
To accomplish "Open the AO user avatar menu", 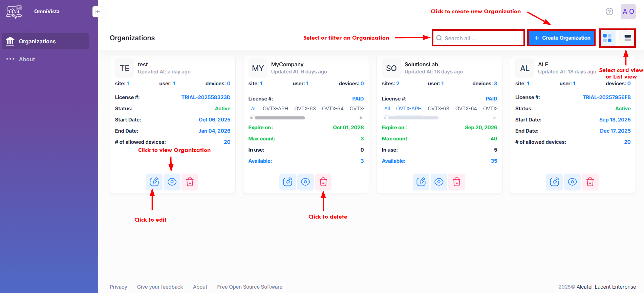I will pos(628,12).
